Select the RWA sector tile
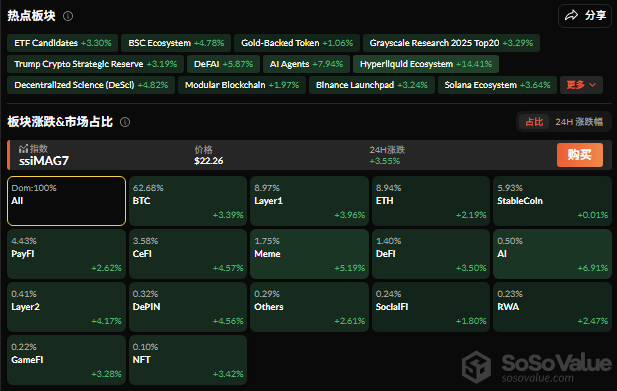Image resolution: width=617 pixels, height=391 pixels. (552, 307)
